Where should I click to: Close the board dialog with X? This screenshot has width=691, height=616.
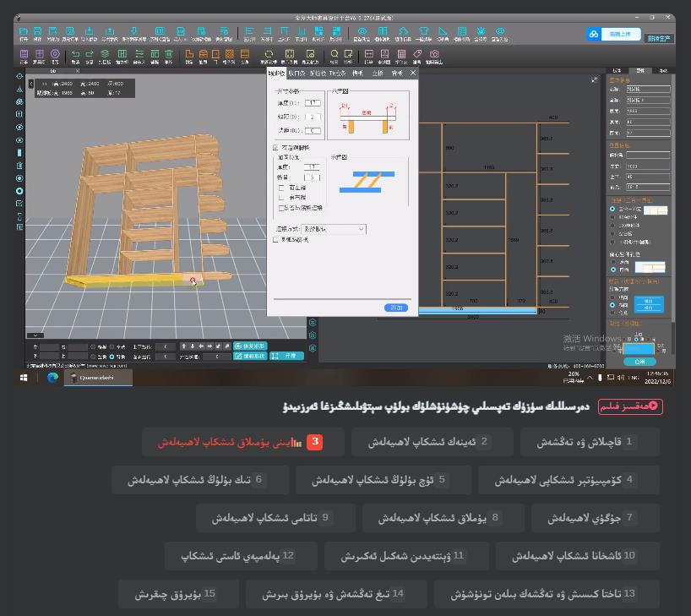click(x=413, y=73)
